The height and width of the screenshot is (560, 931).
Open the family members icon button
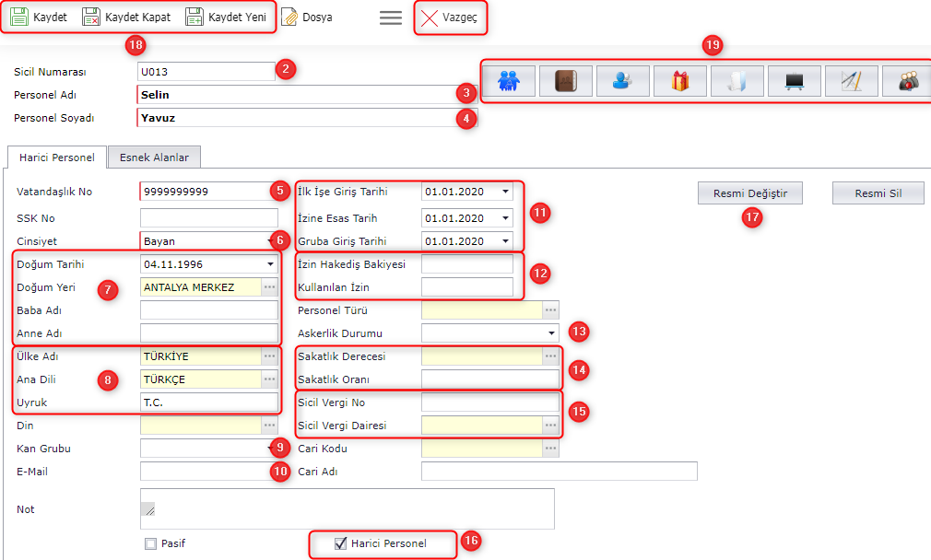tap(509, 82)
